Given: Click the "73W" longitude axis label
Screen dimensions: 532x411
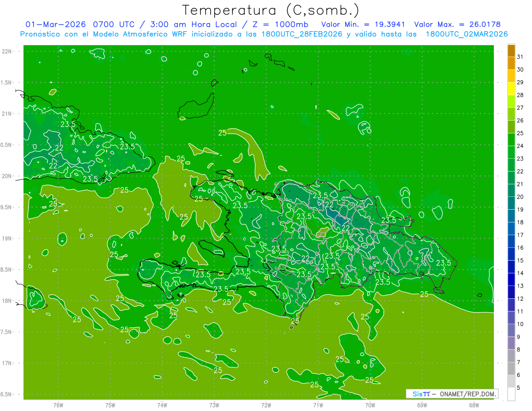Looking at the screenshot, I should (214, 405).
